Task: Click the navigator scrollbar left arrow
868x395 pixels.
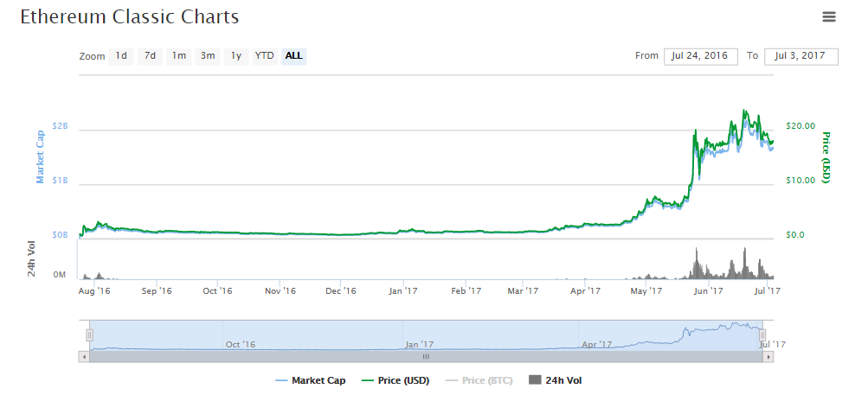Action: 84,357
